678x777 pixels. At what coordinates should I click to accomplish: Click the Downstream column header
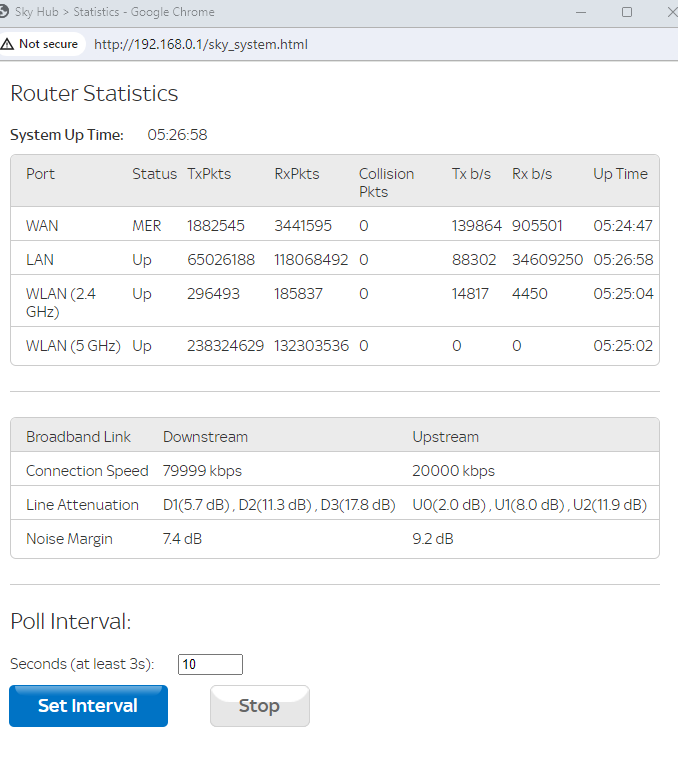pyautogui.click(x=205, y=437)
